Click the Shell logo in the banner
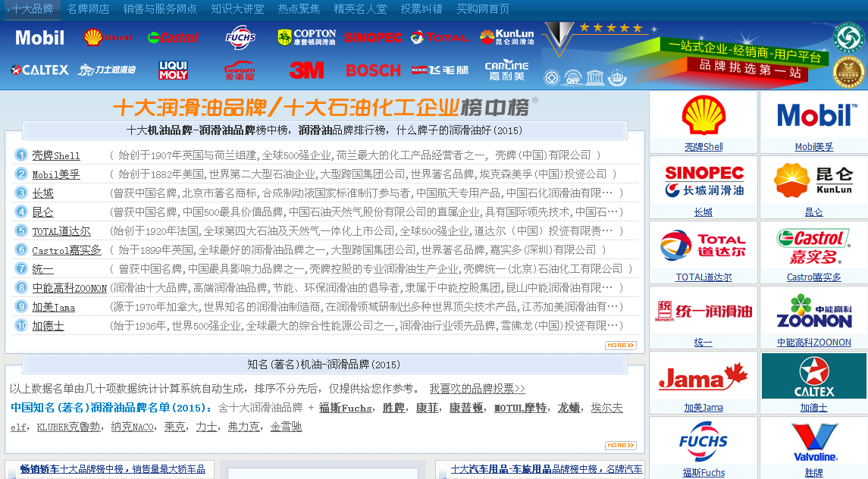868x479 pixels. [x=108, y=38]
